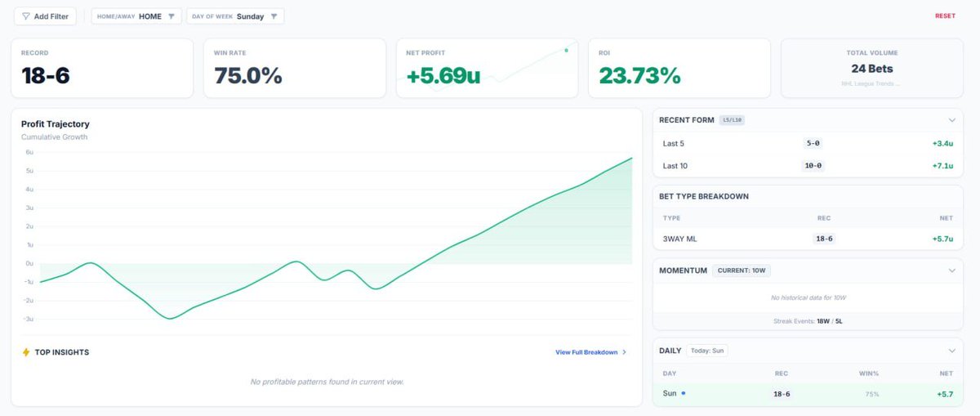Image resolution: width=980 pixels, height=416 pixels.
Task: Click the 5-0 record badge
Action: [813, 143]
